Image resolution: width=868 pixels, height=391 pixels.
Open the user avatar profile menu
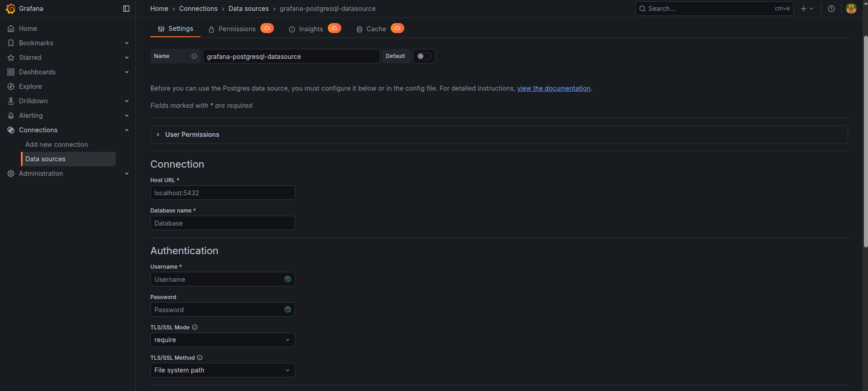tap(851, 9)
